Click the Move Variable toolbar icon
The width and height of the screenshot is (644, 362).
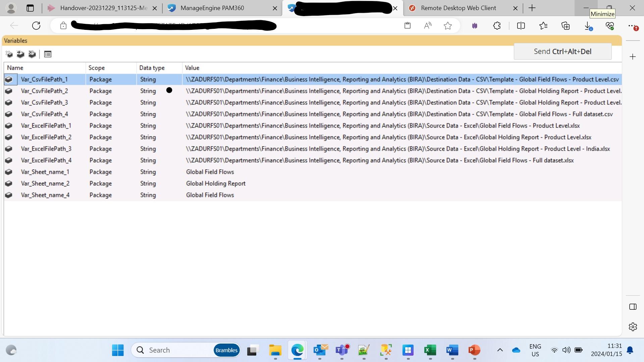coord(20,54)
